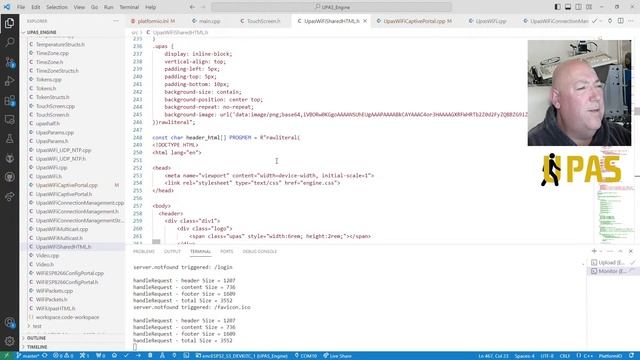Image resolution: width=640 pixels, height=360 pixels.
Task: Switch to the DEBUG CONSOLE panel tab
Action: point(260,251)
